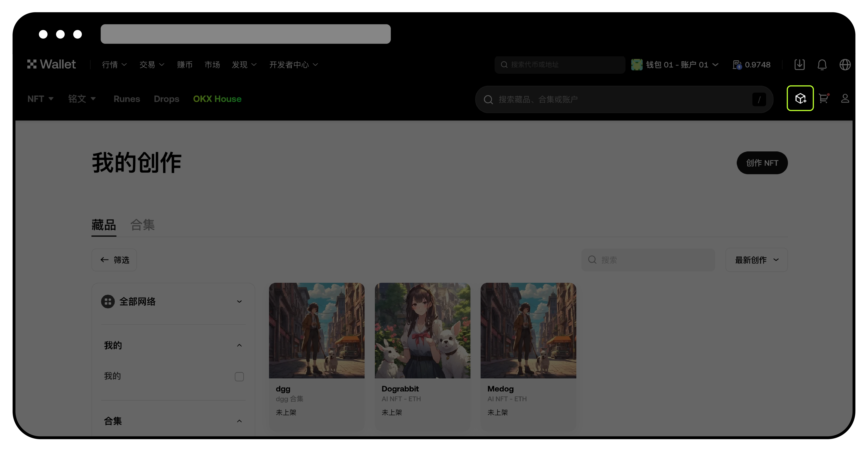868x450 pixels.
Task: Click the gas fee 0.9748 indicator
Action: (752, 64)
